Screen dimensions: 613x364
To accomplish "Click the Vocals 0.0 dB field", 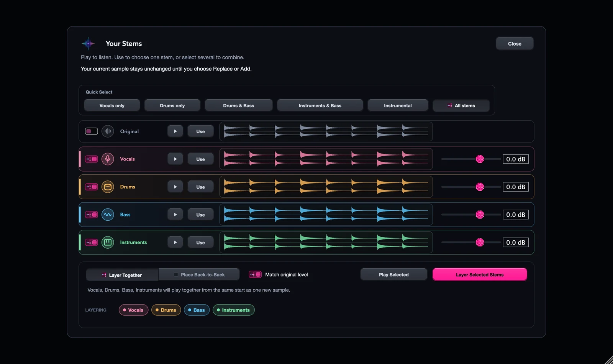I will [x=516, y=159].
